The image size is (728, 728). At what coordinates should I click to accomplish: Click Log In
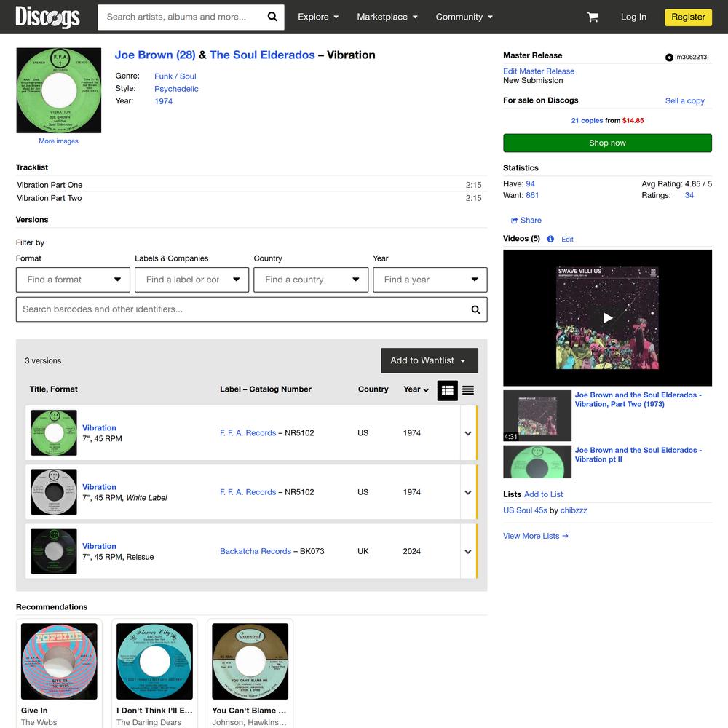[633, 17]
